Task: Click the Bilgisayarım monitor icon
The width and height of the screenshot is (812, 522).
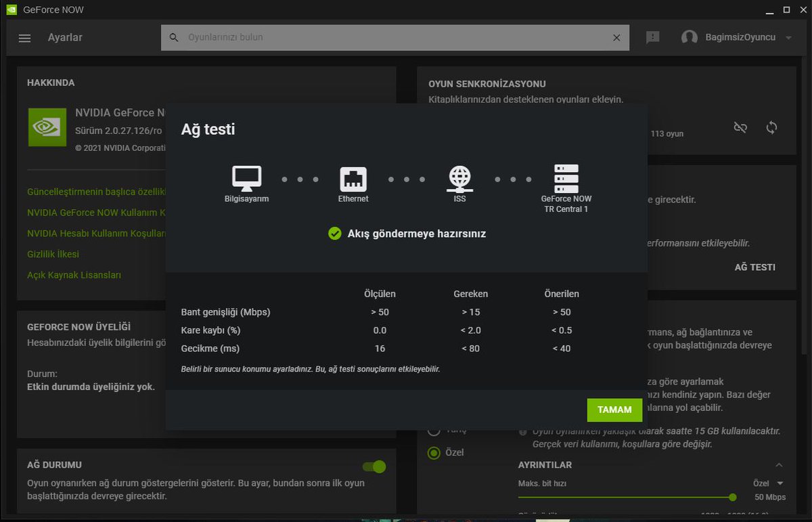Action: coord(246,179)
